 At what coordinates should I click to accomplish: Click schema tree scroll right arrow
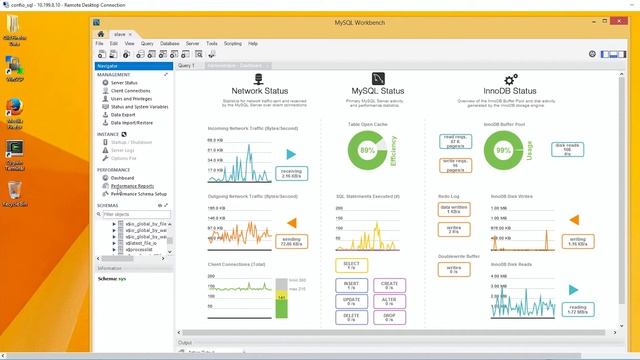(x=163, y=258)
